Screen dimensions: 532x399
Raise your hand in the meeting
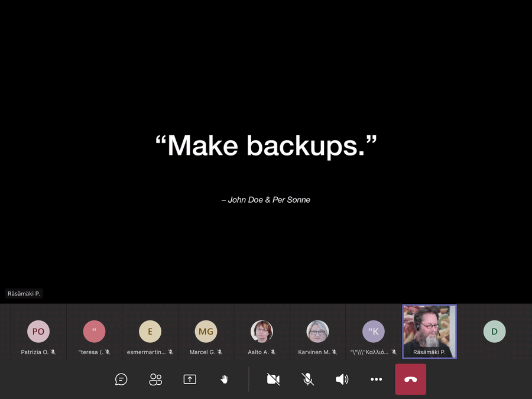point(224,379)
